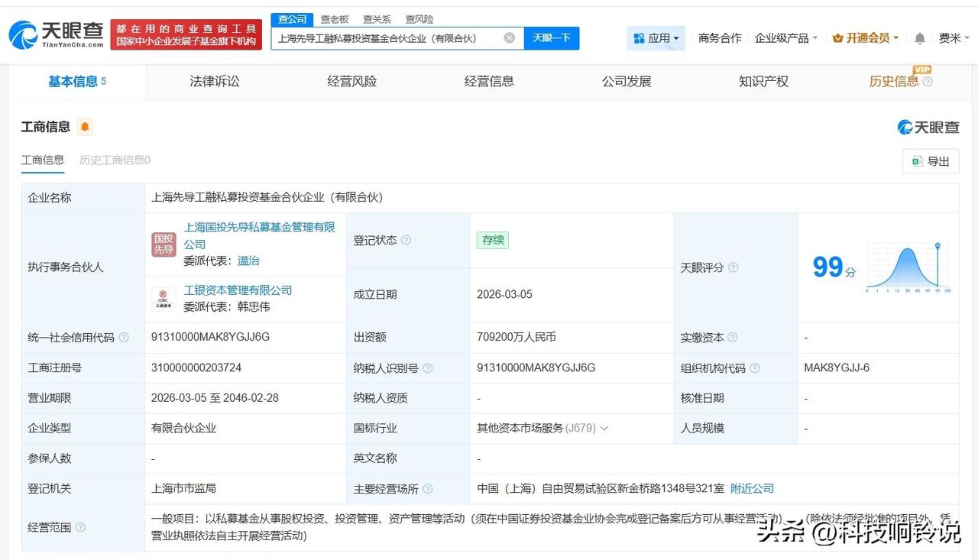Viewport: 978px width, 560px height.
Task: Click the help icon beside 登记状态
Action: tap(406, 240)
